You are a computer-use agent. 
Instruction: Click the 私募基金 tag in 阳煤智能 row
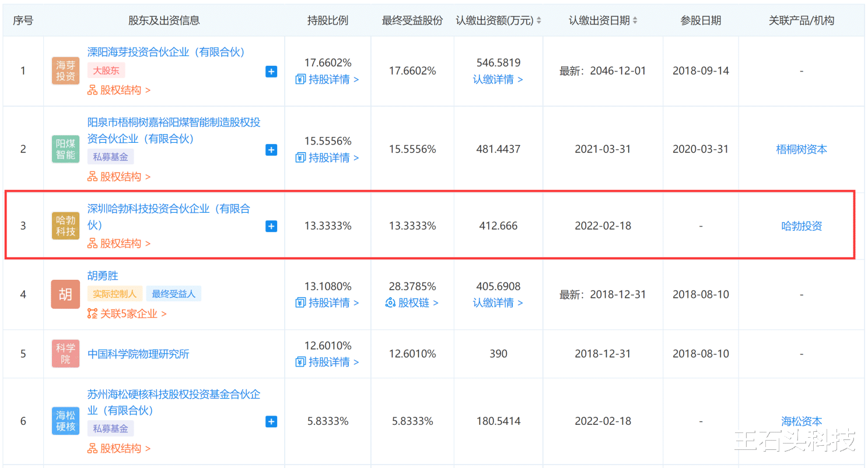110,156
